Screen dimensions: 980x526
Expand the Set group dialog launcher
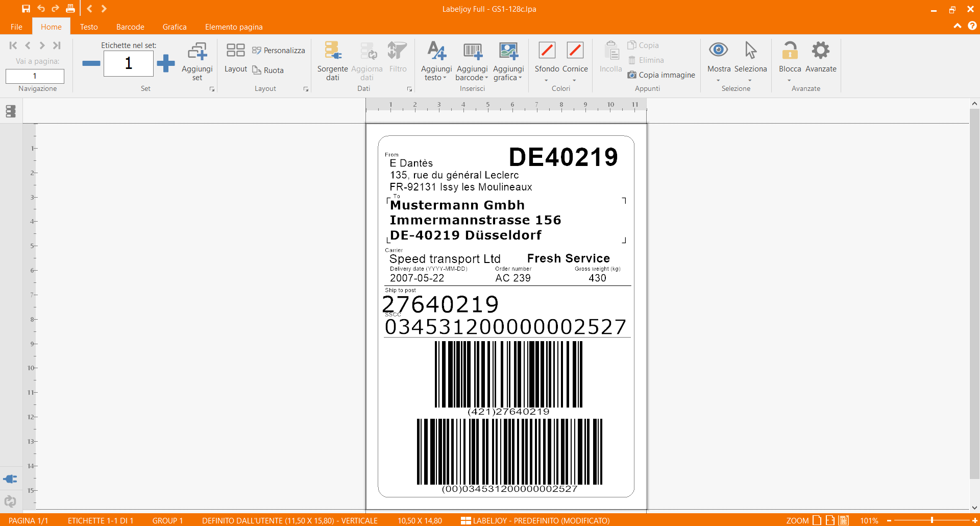212,89
